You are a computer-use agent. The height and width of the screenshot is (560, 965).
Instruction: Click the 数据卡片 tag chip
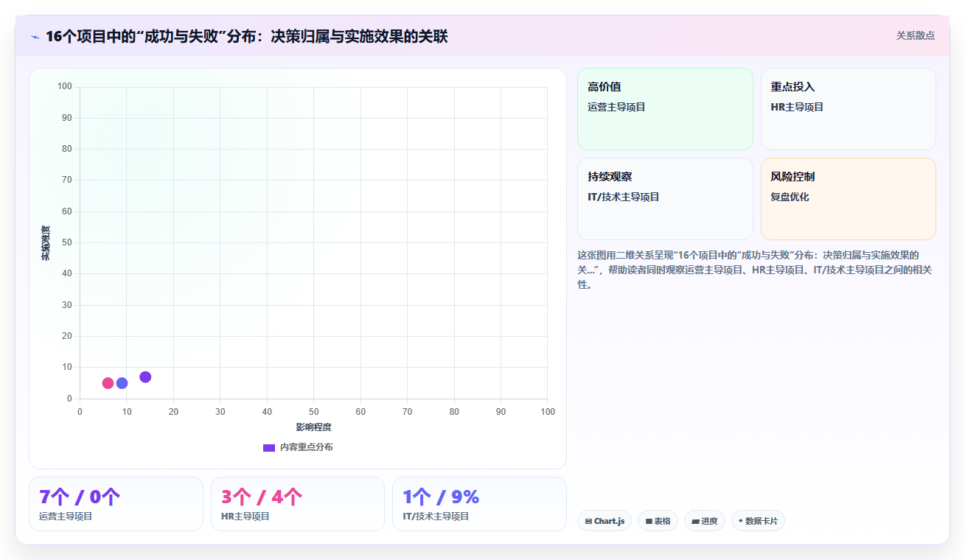[758, 521]
